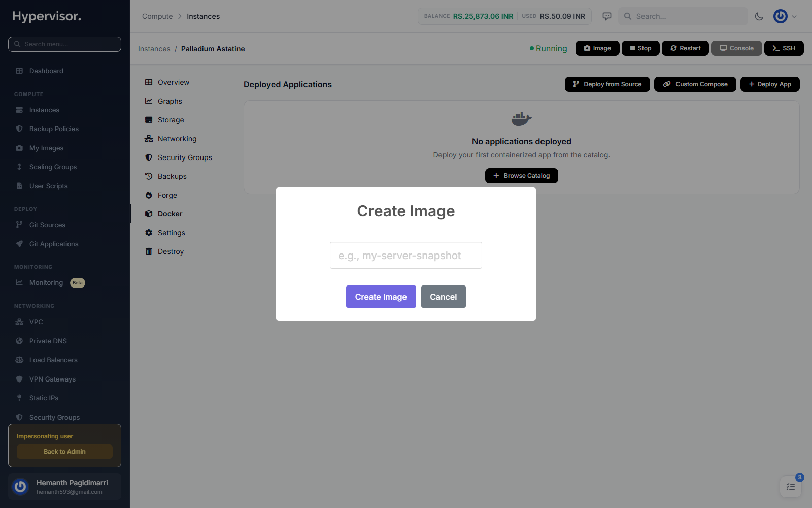This screenshot has width=812, height=508.
Task: Focus the image name input field
Action: pyautogui.click(x=406, y=256)
